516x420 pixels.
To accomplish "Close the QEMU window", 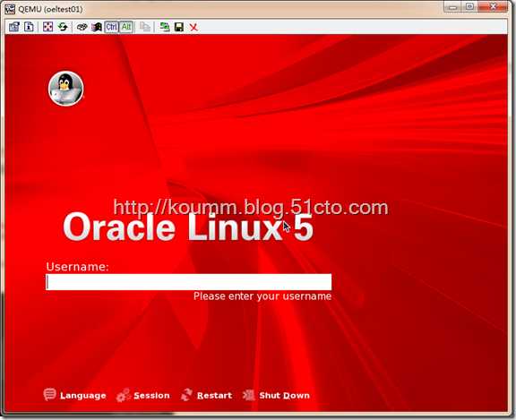I will [x=493, y=7].
